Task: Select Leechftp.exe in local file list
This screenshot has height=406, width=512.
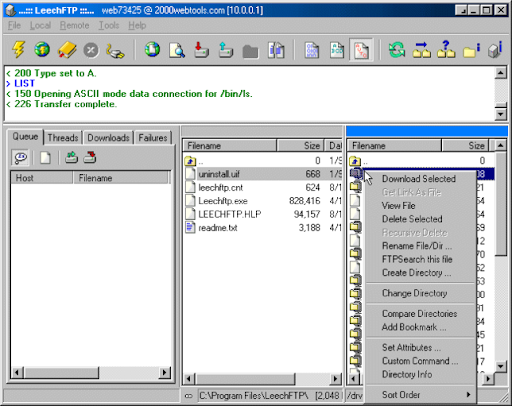Action: pyautogui.click(x=262, y=201)
